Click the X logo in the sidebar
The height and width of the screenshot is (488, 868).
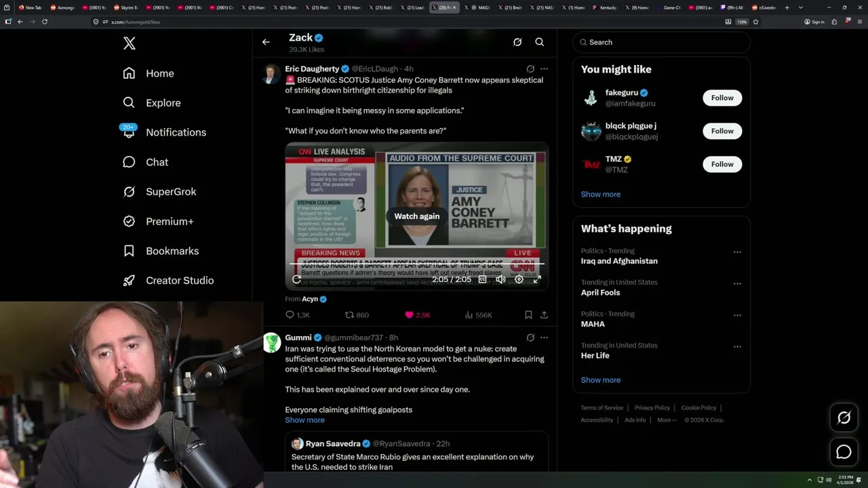(x=130, y=44)
